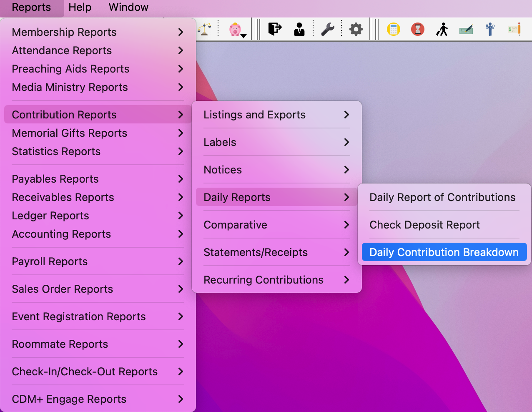Select the Accounting scales icon
Screen dimensions: 532x412
click(205, 29)
